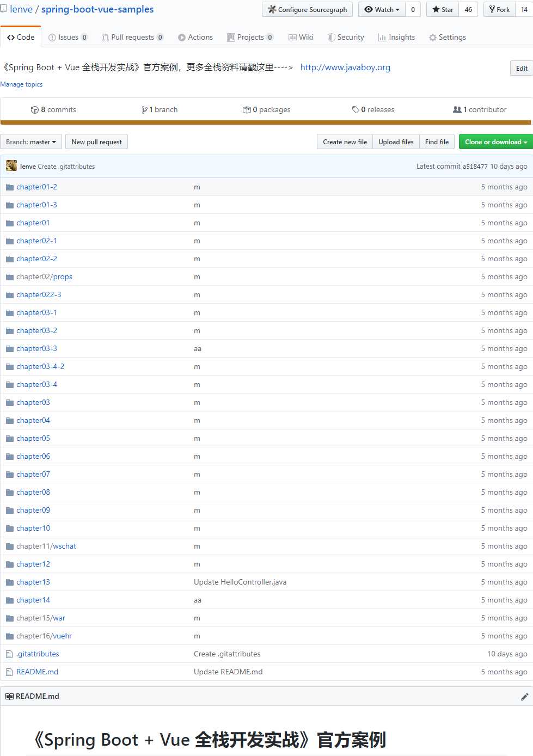Viewport: 533px width, 756px height.
Task: Open the Issues tab
Action: coord(68,37)
